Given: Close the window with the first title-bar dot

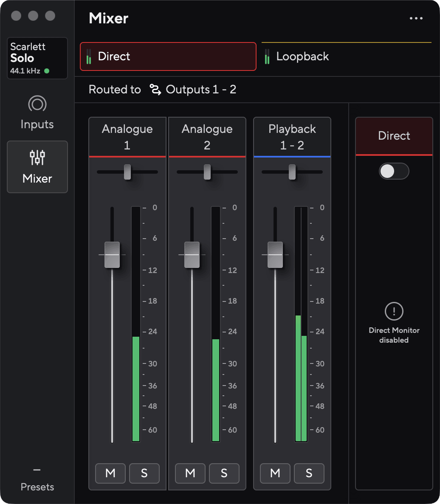Looking at the screenshot, I should 16,16.
